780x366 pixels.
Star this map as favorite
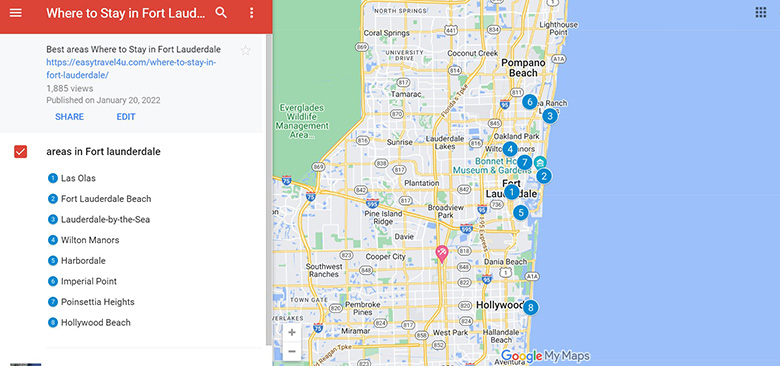[x=245, y=50]
